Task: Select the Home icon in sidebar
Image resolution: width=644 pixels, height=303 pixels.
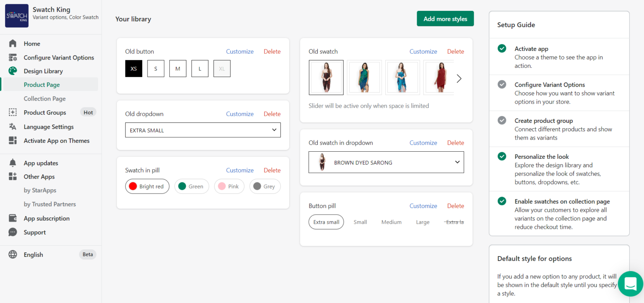Action: [14, 44]
